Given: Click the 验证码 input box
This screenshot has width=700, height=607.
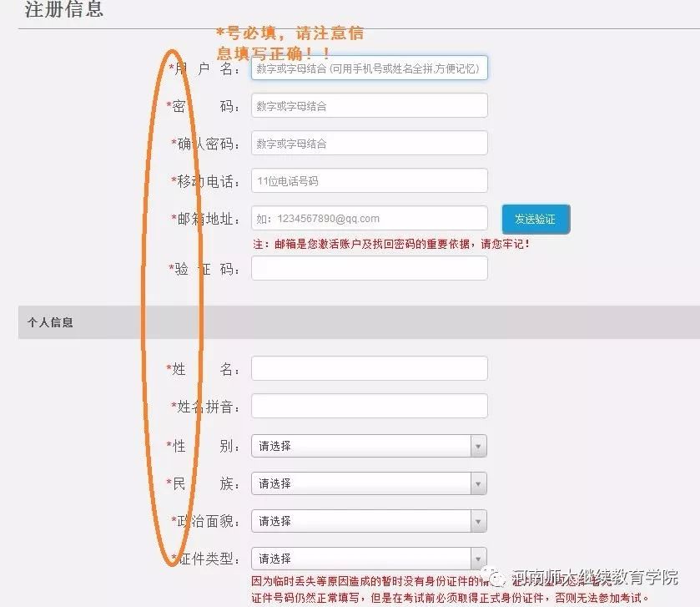Looking at the screenshot, I should pos(369,269).
